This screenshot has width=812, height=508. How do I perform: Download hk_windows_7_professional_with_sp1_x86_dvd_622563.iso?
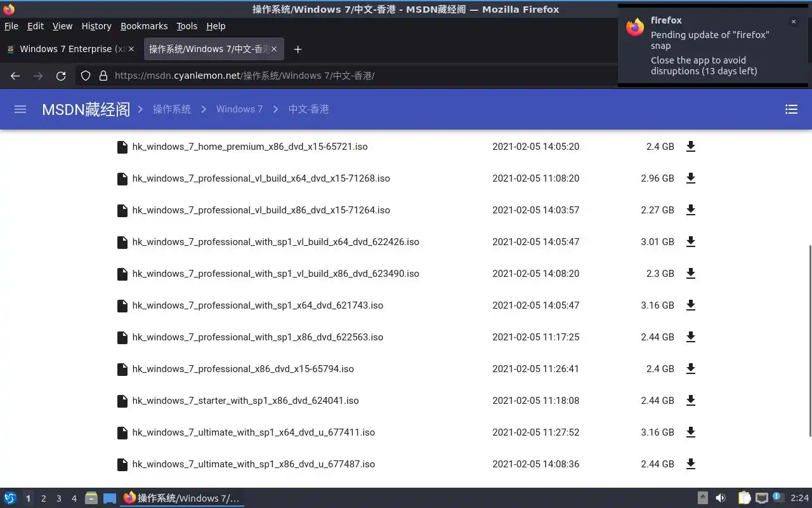click(691, 337)
